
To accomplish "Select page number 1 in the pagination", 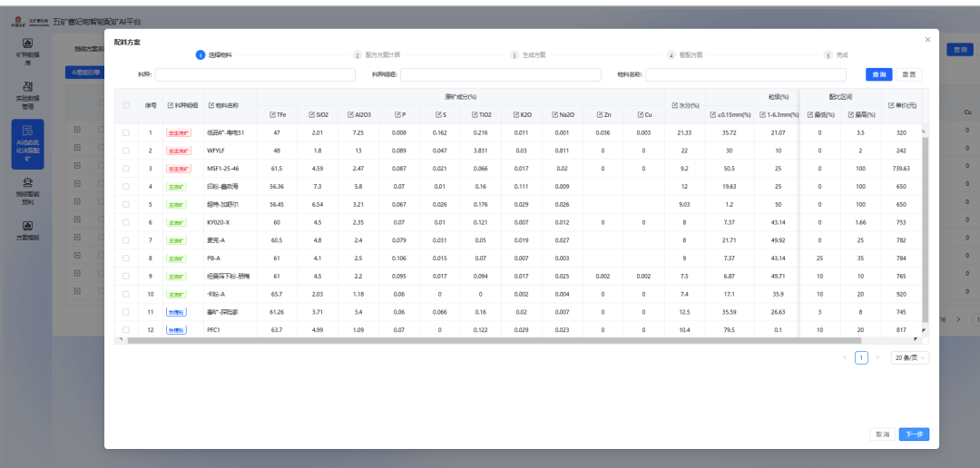I will pyautogui.click(x=861, y=357).
